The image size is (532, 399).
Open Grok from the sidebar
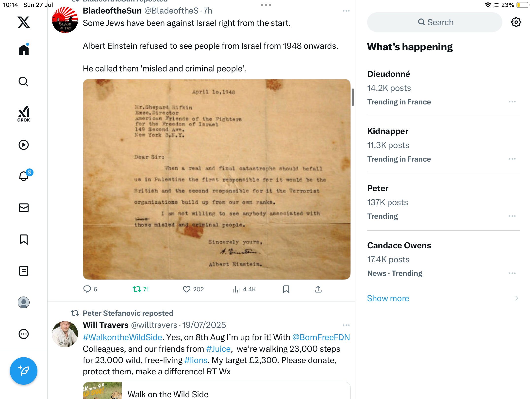(24, 114)
